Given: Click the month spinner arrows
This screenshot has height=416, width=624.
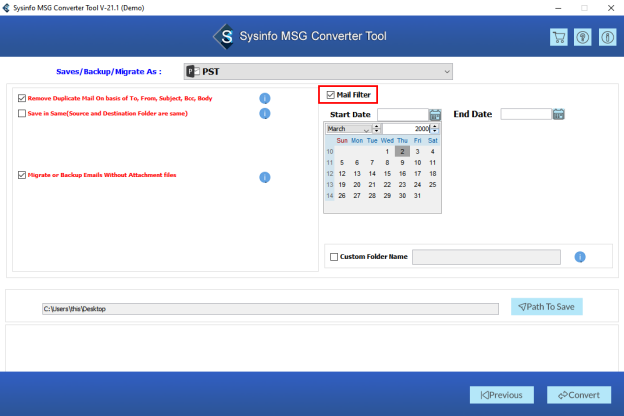Looking at the screenshot, I should [x=376, y=129].
